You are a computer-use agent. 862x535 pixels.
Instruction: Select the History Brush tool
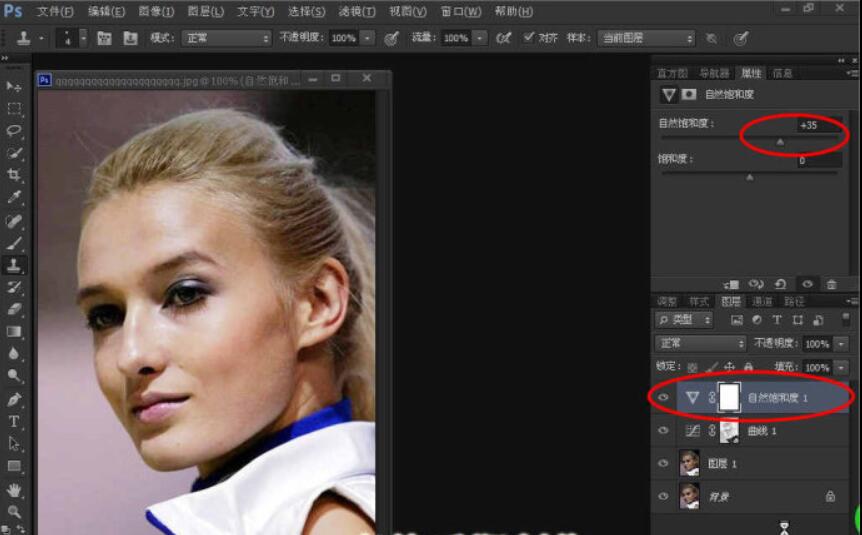coord(14,287)
